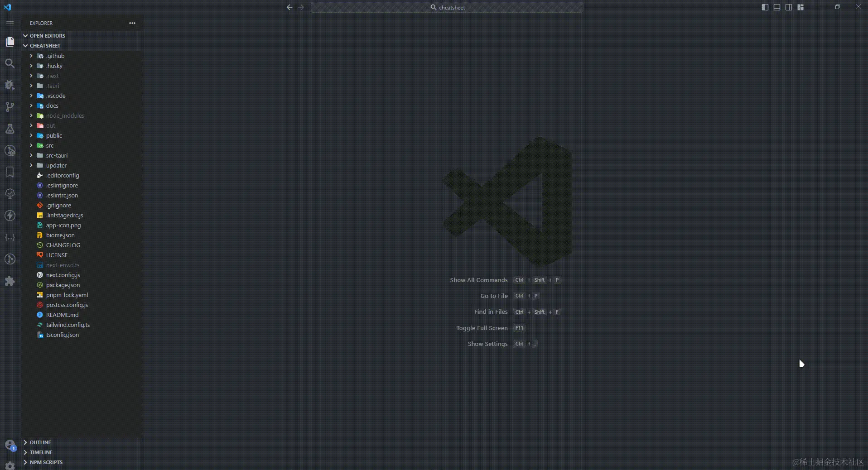The width and height of the screenshot is (868, 470).
Task: Open the hamburger application menu
Action: [10, 23]
